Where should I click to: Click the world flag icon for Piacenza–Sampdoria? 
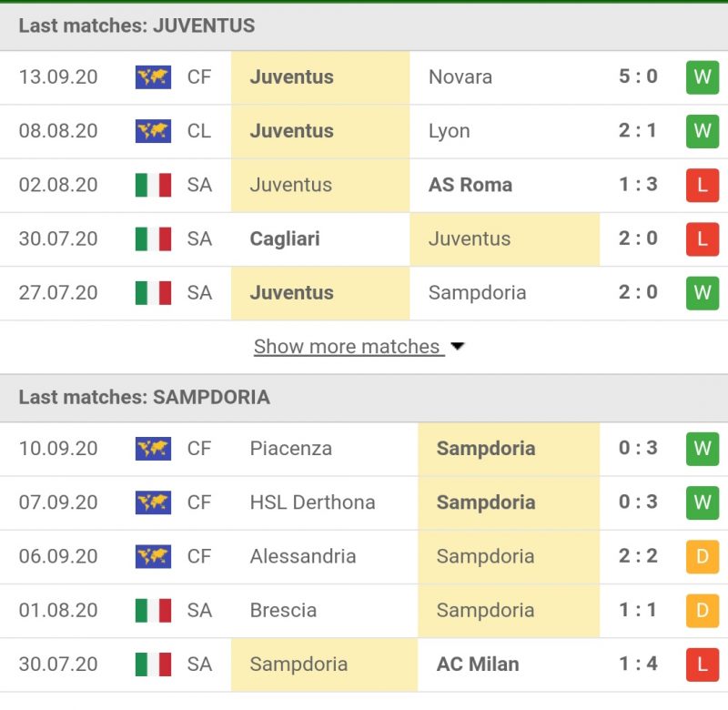coord(153,449)
